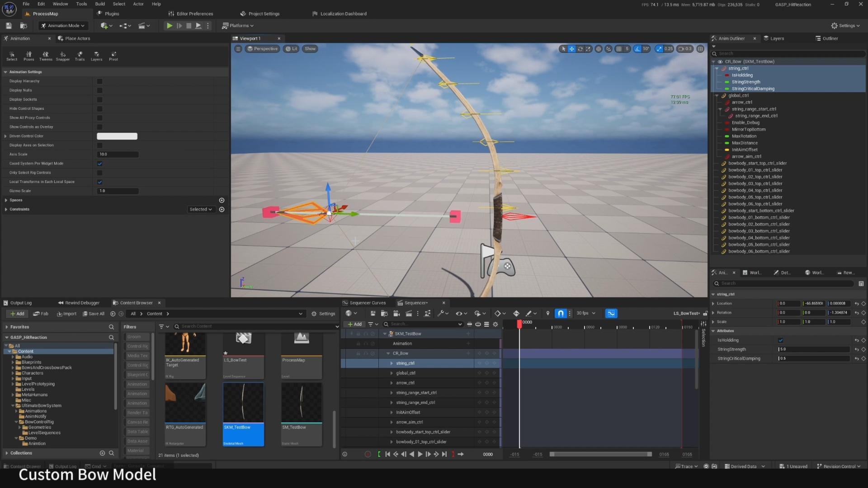The width and height of the screenshot is (868, 488).
Task: Toggle the IsHoldding attribute checkbox
Action: click(780, 340)
